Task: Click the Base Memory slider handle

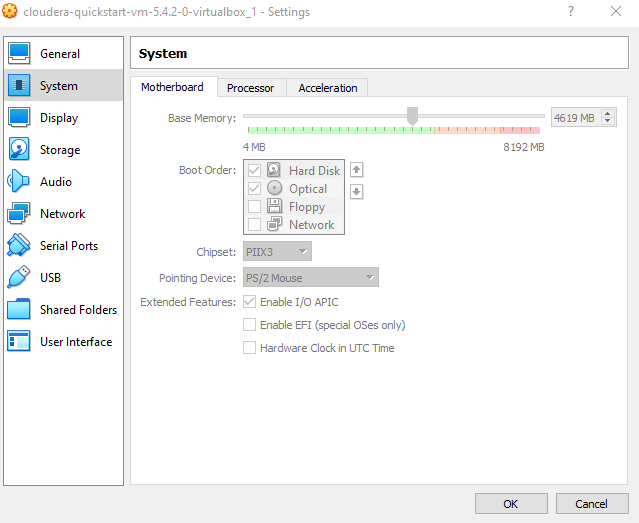Action: pos(412,116)
